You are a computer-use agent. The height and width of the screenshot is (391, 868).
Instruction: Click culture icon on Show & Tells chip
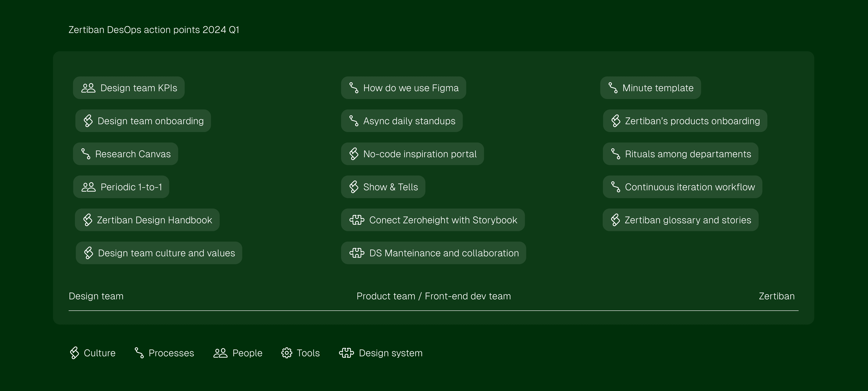pos(353,187)
